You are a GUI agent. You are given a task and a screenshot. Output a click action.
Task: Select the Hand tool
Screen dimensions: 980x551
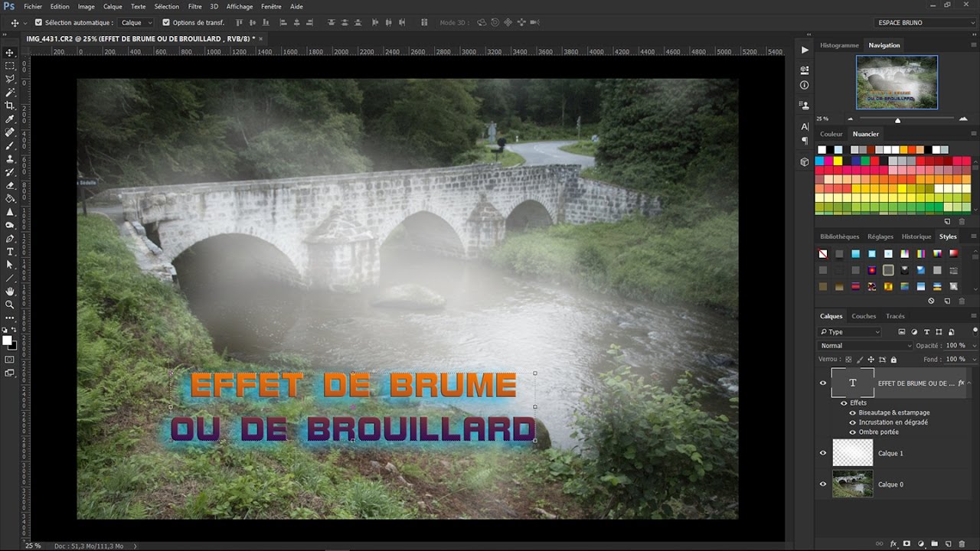pyautogui.click(x=10, y=291)
